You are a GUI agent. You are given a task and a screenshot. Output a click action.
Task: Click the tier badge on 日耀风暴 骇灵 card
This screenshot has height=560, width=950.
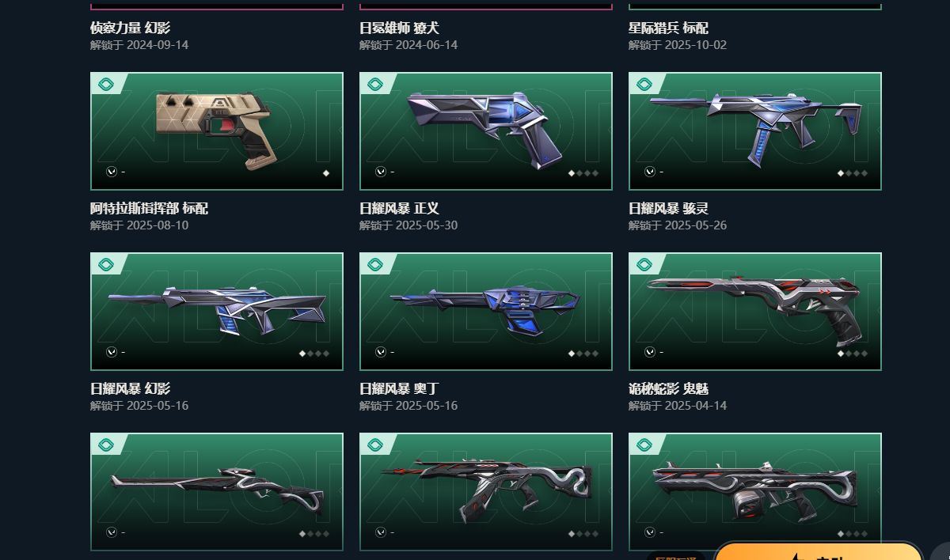click(644, 84)
